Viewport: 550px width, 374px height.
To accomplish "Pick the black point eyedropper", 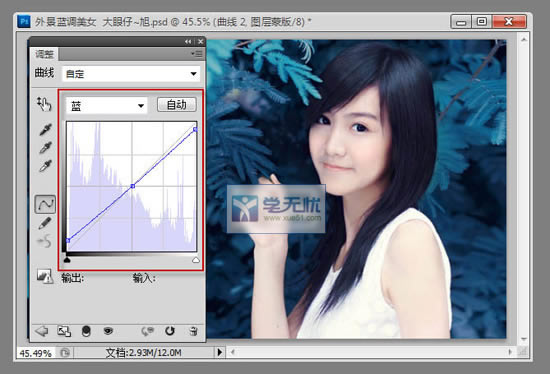I will click(45, 129).
